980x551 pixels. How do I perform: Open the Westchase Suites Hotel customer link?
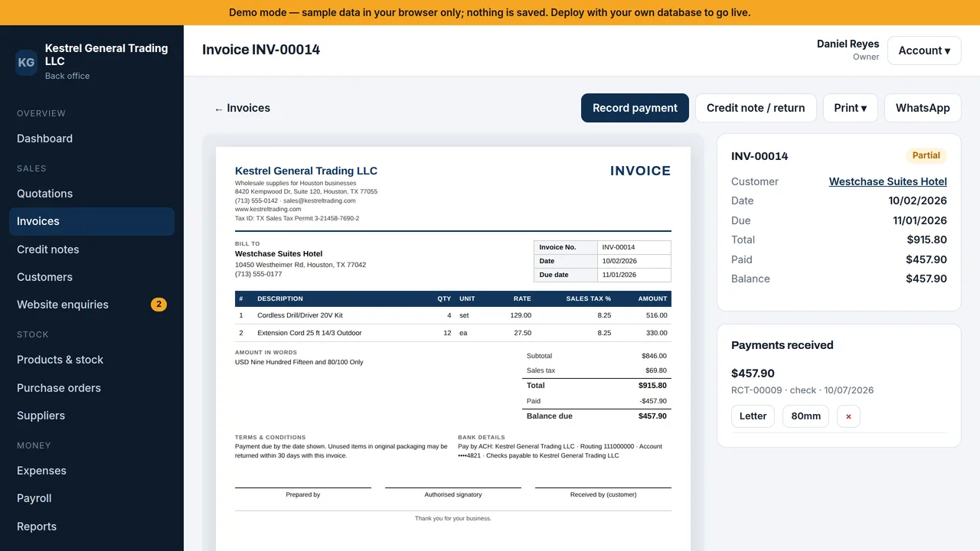click(x=888, y=181)
